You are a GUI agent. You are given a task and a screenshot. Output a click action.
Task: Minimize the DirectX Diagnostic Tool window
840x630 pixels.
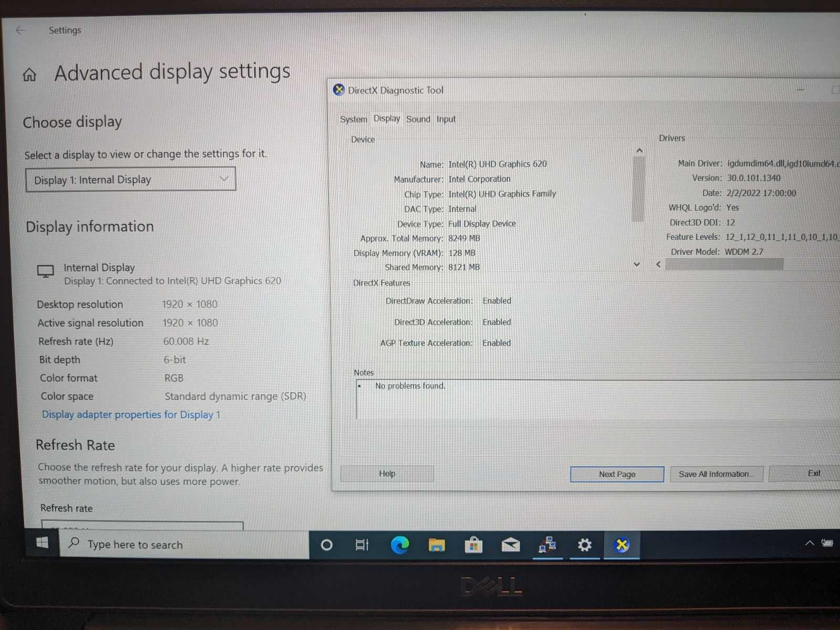point(800,90)
